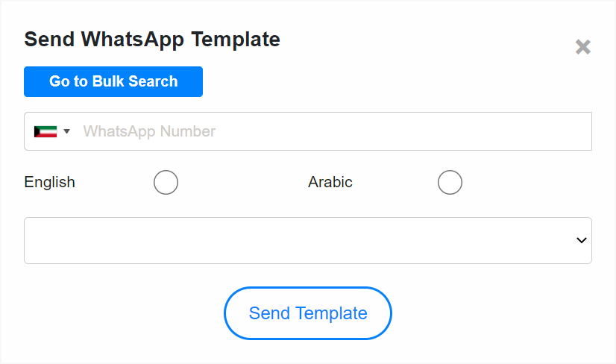This screenshot has height=364, width=616.
Task: Close the Send WhatsApp Template dialog
Action: click(x=583, y=47)
